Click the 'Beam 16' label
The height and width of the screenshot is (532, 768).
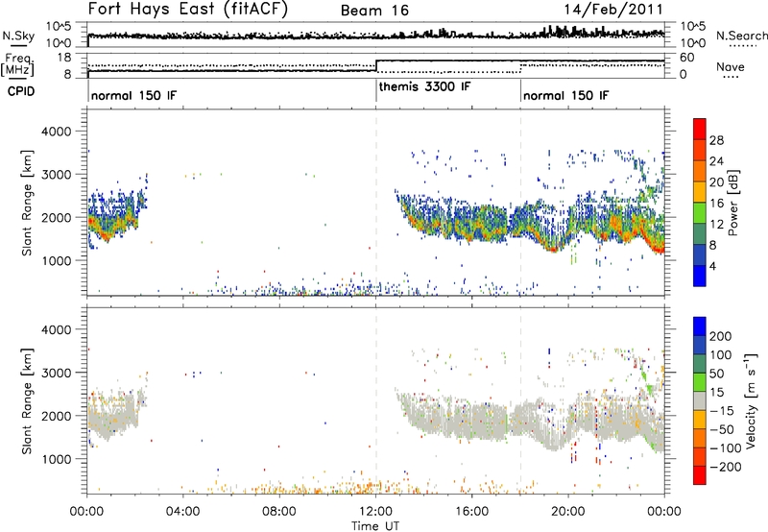point(374,11)
